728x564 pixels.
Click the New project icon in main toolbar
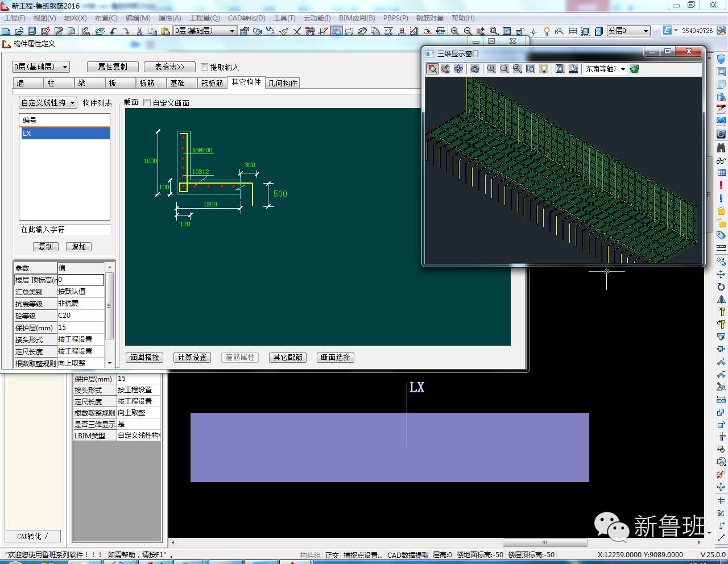coord(7,31)
